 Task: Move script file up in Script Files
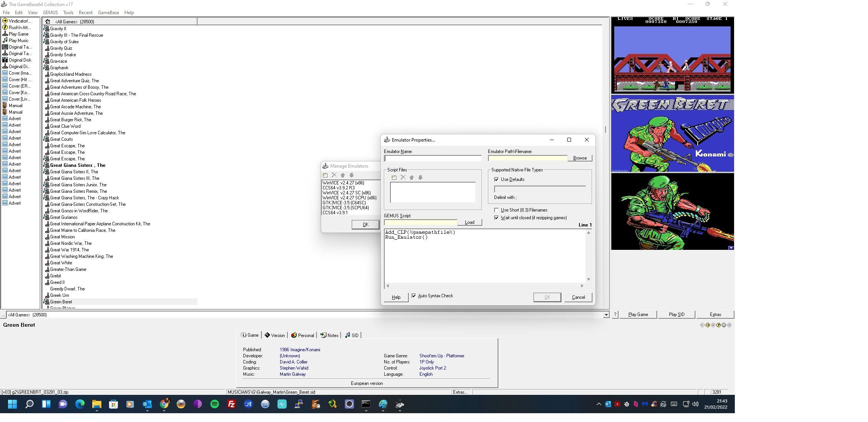coord(412,178)
